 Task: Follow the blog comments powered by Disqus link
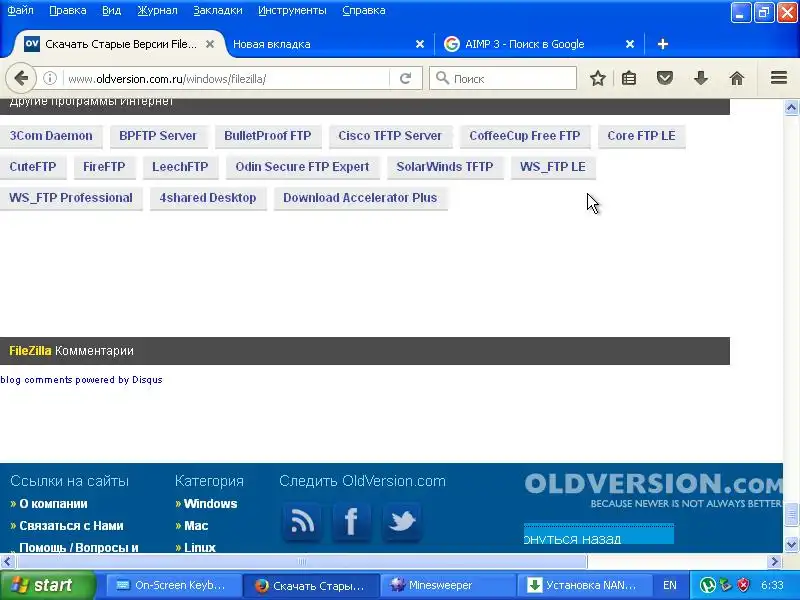(x=81, y=380)
